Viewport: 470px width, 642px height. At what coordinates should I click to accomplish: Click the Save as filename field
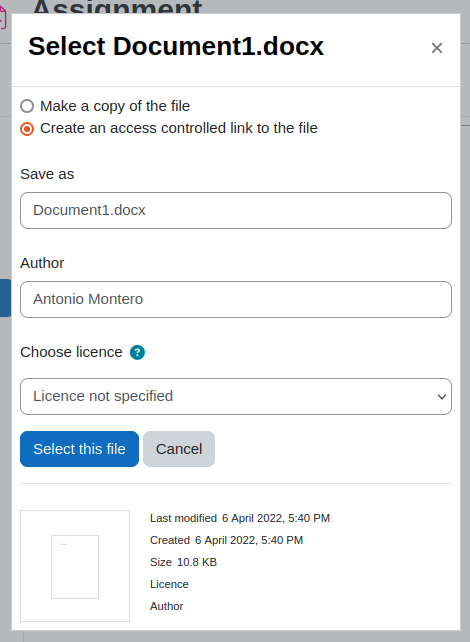tap(236, 210)
